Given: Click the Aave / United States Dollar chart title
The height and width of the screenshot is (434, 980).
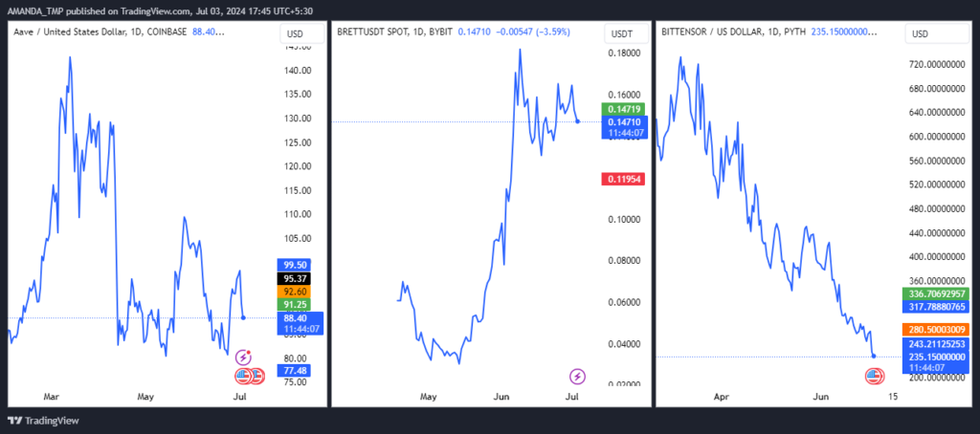Looking at the screenshot, I should 100,32.
